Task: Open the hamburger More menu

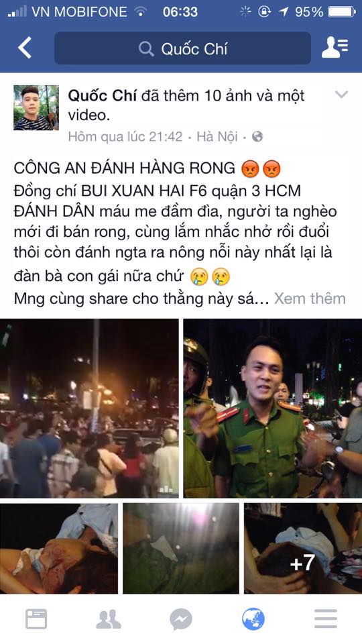Action: pyautogui.click(x=326, y=619)
